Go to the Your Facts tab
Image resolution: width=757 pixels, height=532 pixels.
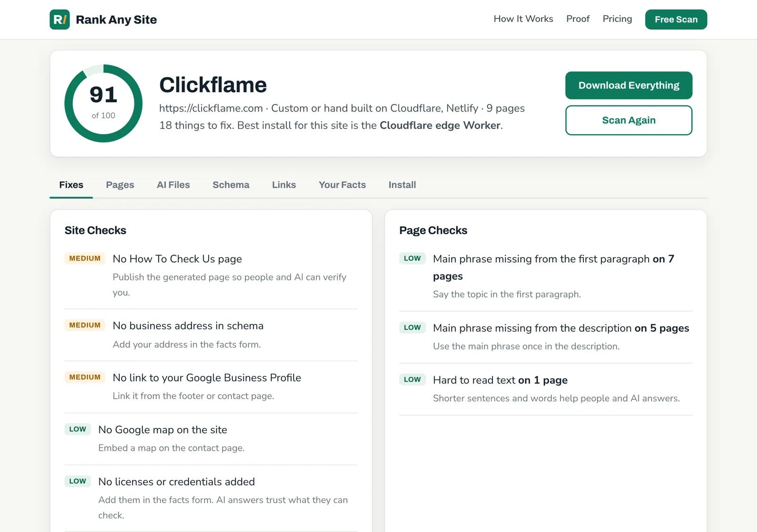pyautogui.click(x=342, y=185)
